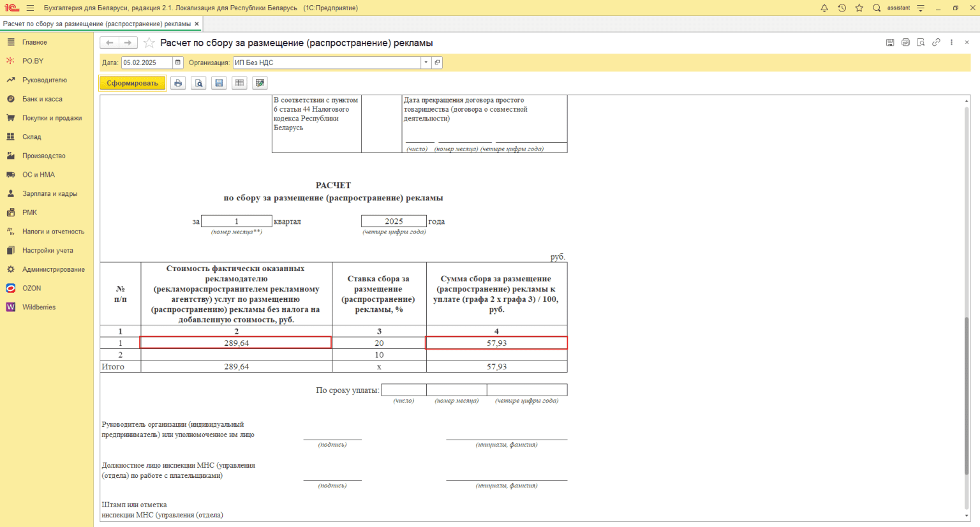Go to Налоги и отчетность section

(53, 232)
